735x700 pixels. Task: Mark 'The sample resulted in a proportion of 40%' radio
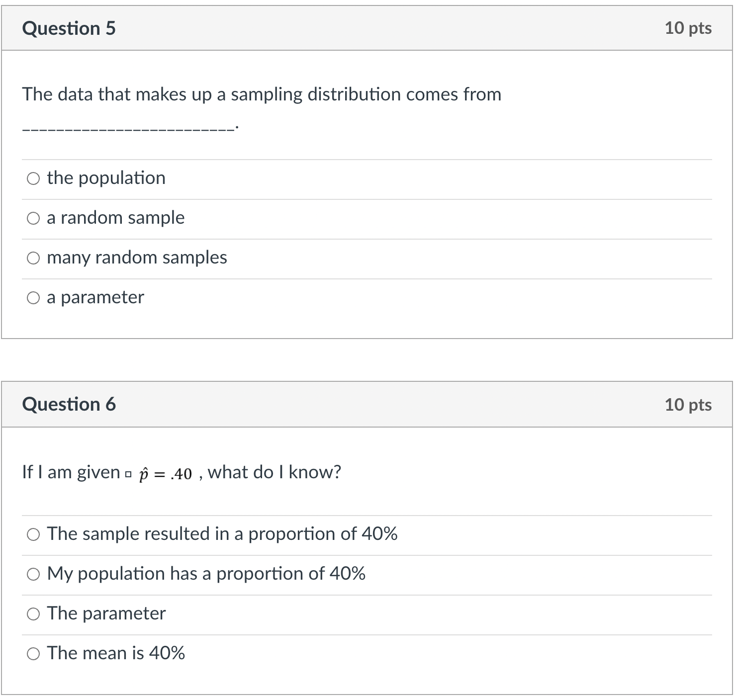(33, 534)
